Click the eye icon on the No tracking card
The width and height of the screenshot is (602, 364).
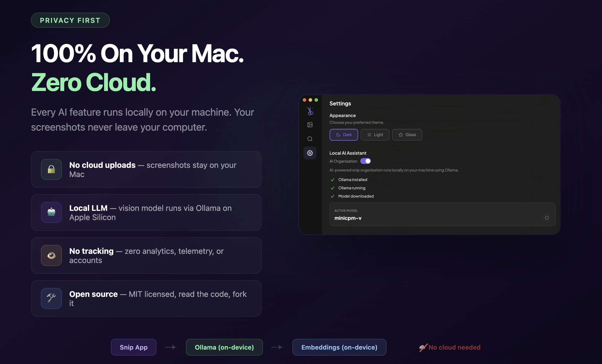click(51, 255)
